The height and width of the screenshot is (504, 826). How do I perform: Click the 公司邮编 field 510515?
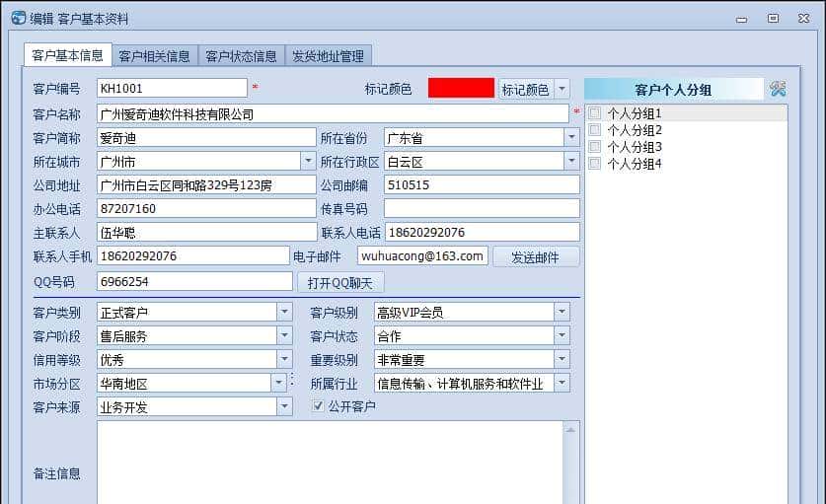coord(482,184)
